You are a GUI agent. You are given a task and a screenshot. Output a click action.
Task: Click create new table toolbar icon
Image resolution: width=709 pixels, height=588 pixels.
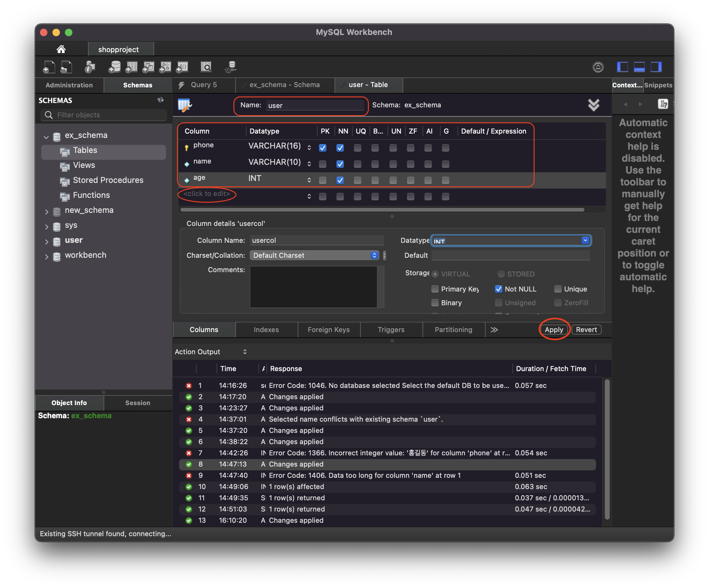point(132,67)
